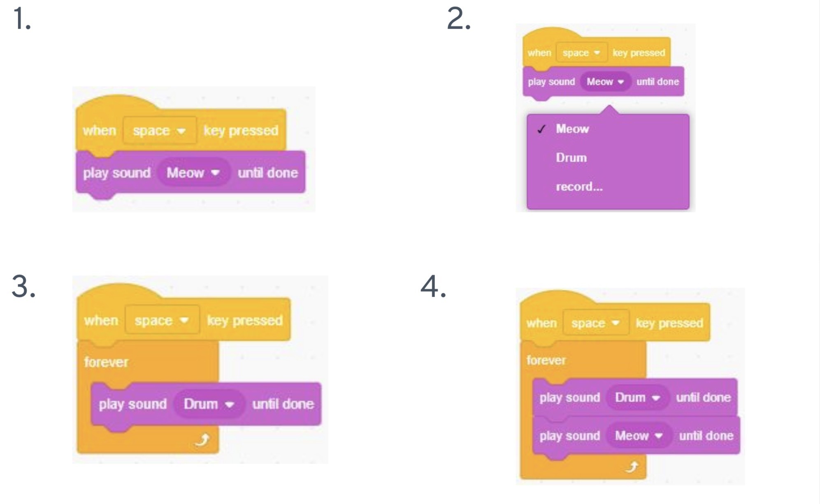
Task: Open the Drum sound dropdown in example 4
Action: click(637, 398)
